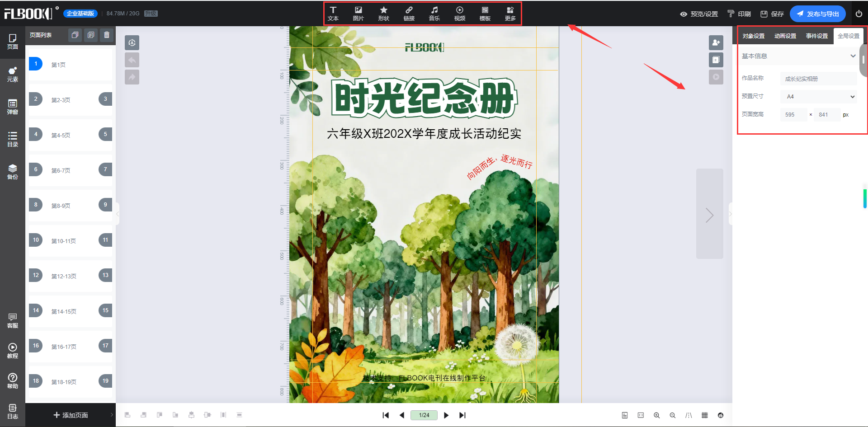Open the 备份 backup sidebar icon
Image resolution: width=868 pixels, height=427 pixels.
[13, 172]
